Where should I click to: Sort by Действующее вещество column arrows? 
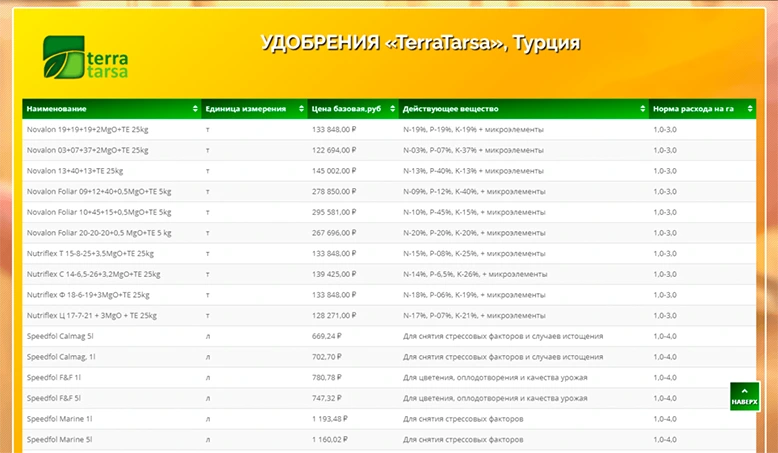[643, 109]
